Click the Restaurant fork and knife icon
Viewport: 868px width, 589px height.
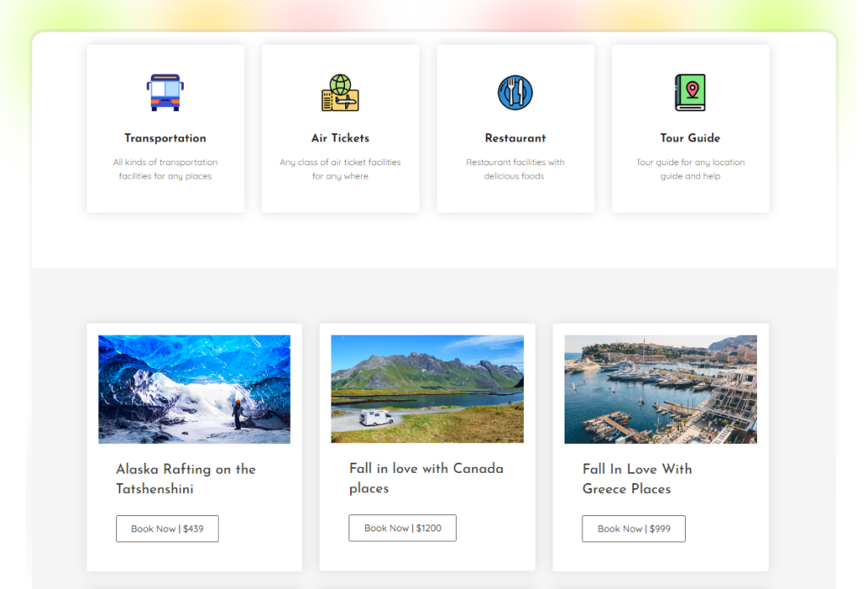coord(515,92)
